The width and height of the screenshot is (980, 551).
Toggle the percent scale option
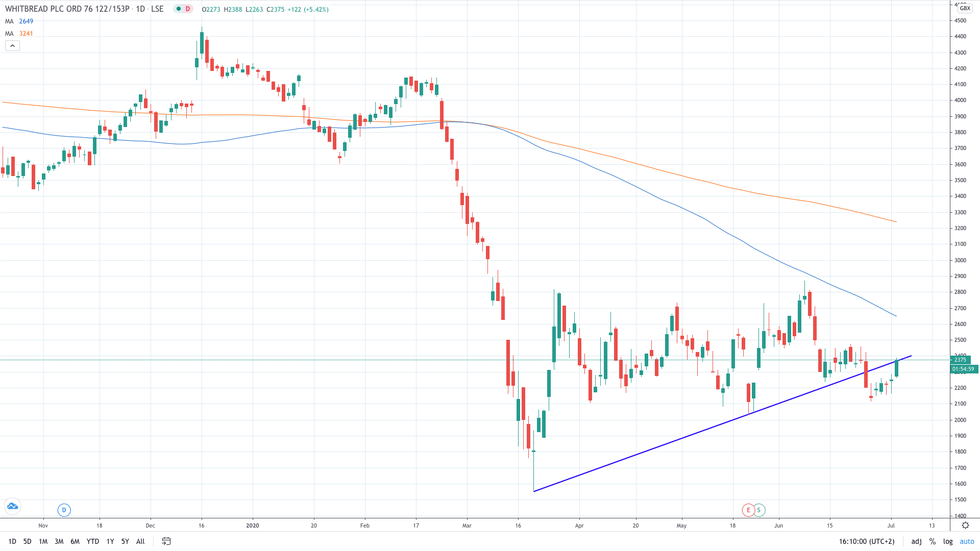pos(933,541)
